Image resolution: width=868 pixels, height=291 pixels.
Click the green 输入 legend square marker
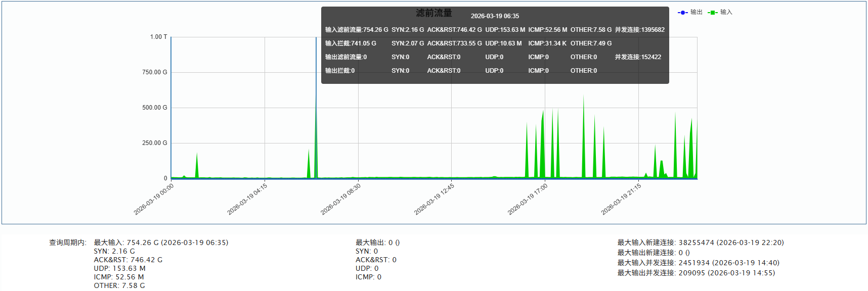712,13
